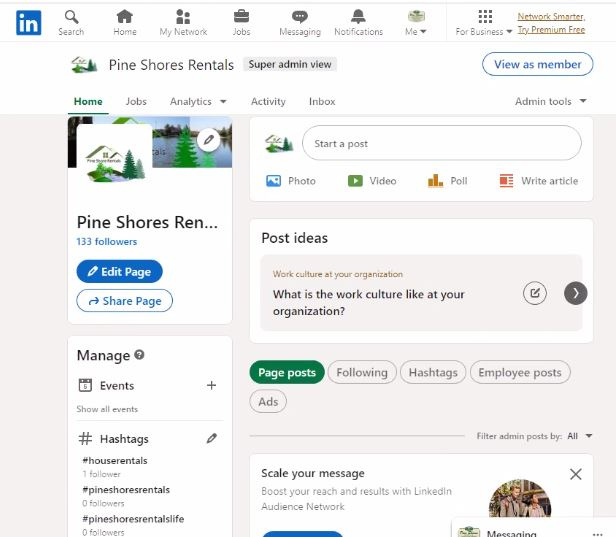The height and width of the screenshot is (537, 616).
Task: Click the View as member button
Action: click(x=537, y=64)
